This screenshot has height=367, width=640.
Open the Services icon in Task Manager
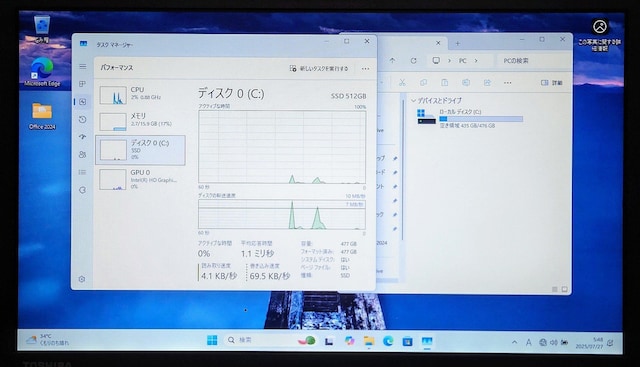click(82, 190)
